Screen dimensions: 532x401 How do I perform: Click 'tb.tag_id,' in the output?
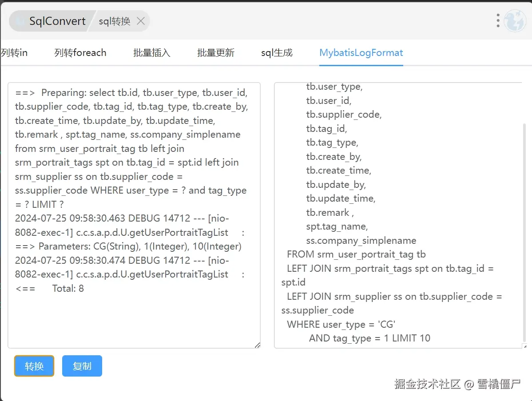(x=326, y=129)
